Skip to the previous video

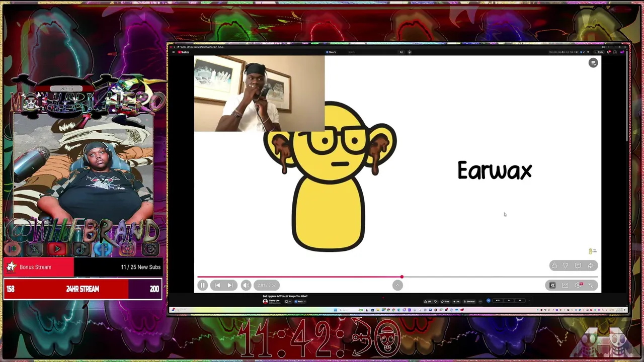point(217,285)
